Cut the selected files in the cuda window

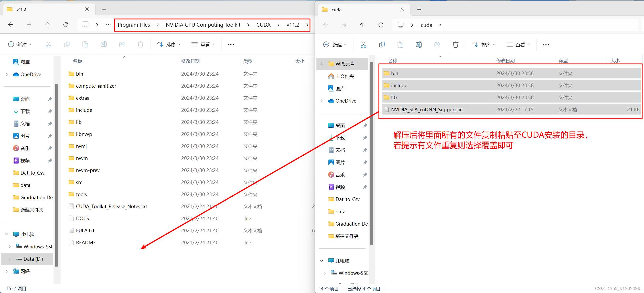363,44
